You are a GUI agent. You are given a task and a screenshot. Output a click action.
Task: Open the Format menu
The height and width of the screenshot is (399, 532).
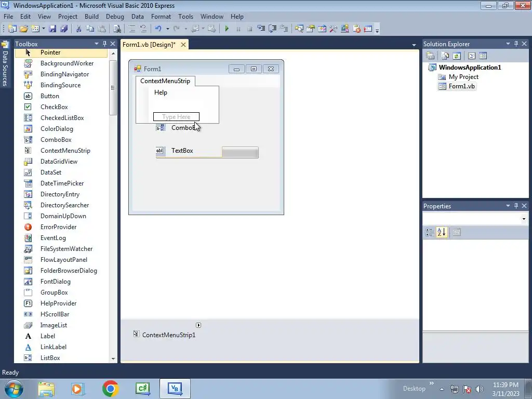(x=161, y=17)
